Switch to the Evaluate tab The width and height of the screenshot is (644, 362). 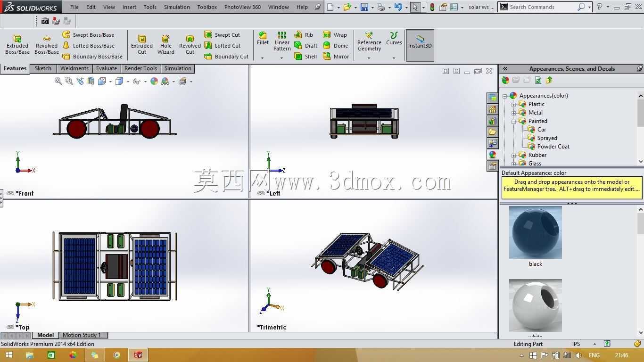click(107, 68)
